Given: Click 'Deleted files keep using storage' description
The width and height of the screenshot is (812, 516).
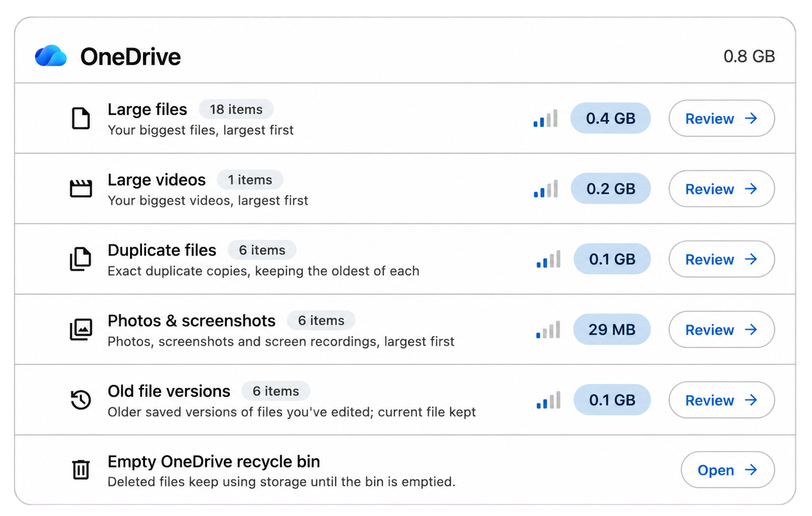Looking at the screenshot, I should tap(281, 482).
